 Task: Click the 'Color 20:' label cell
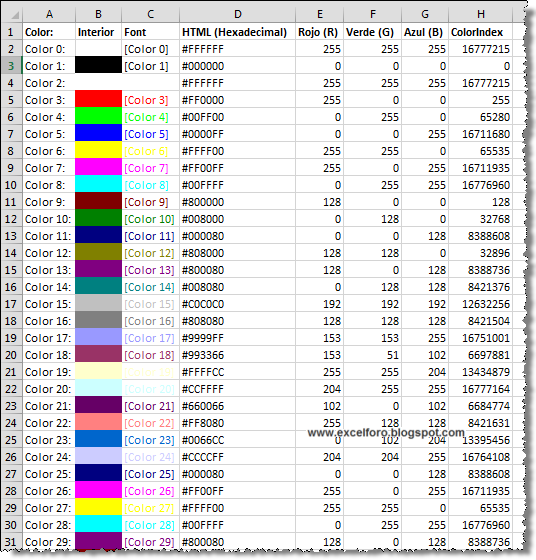coord(49,389)
